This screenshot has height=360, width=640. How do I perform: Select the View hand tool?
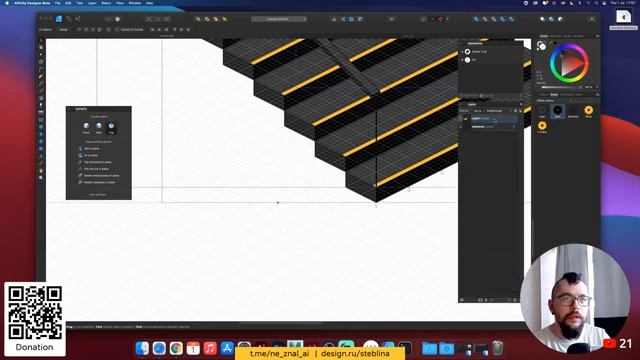click(x=41, y=171)
